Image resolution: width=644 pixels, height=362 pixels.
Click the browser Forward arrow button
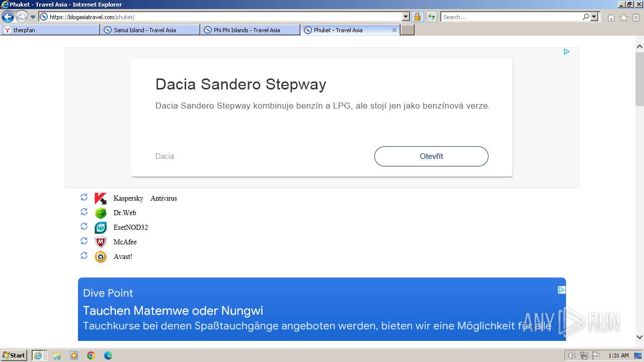click(22, 17)
